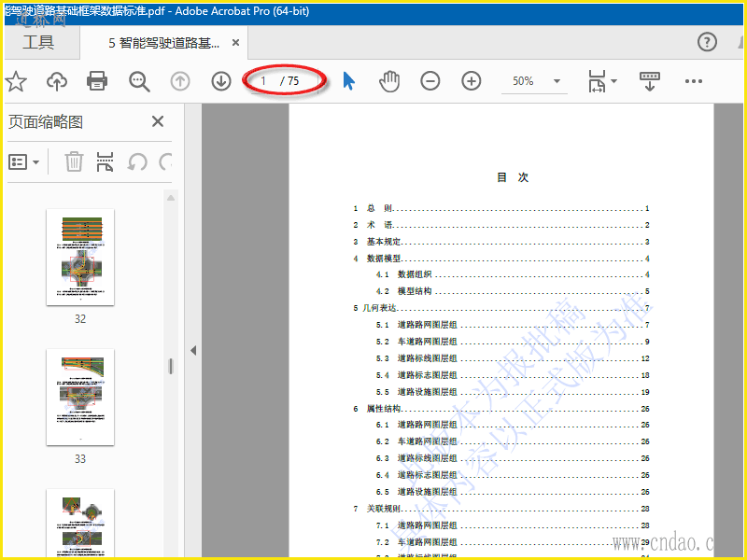Screen dimensions: 747x560
Task: Click contents entry 2 术语
Action: point(501,225)
